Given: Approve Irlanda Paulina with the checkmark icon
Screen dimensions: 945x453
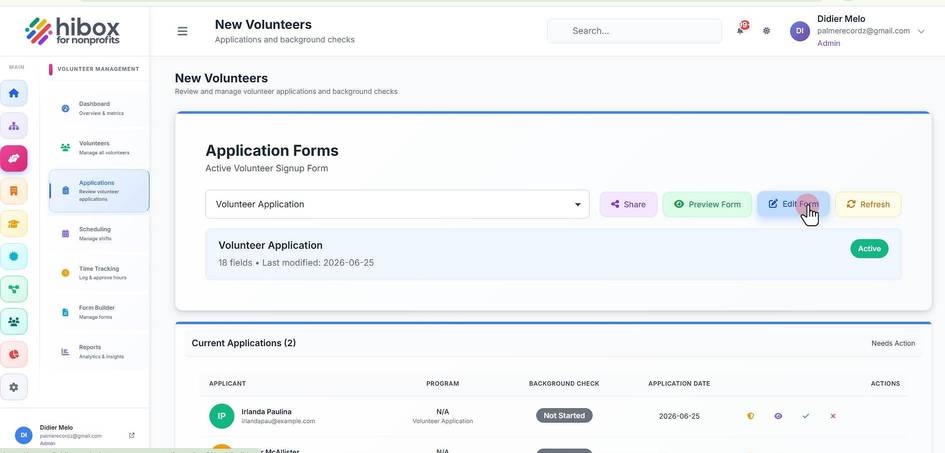Looking at the screenshot, I should 806,416.
